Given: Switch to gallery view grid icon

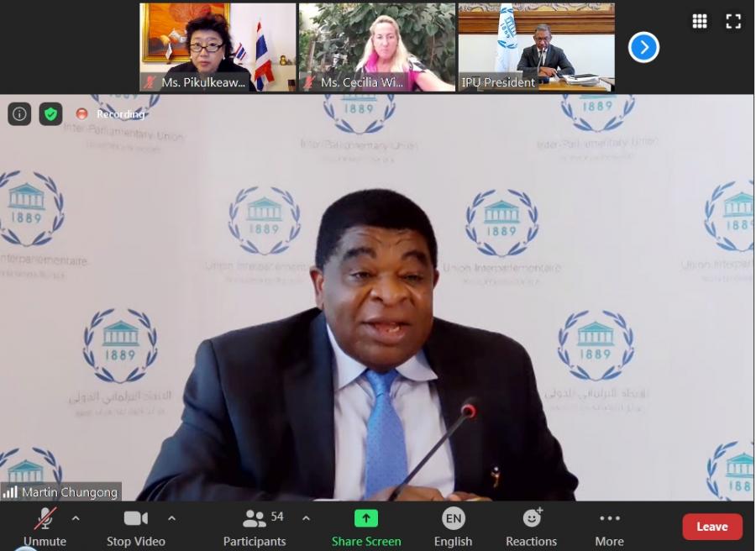Looking at the screenshot, I should pos(699,22).
